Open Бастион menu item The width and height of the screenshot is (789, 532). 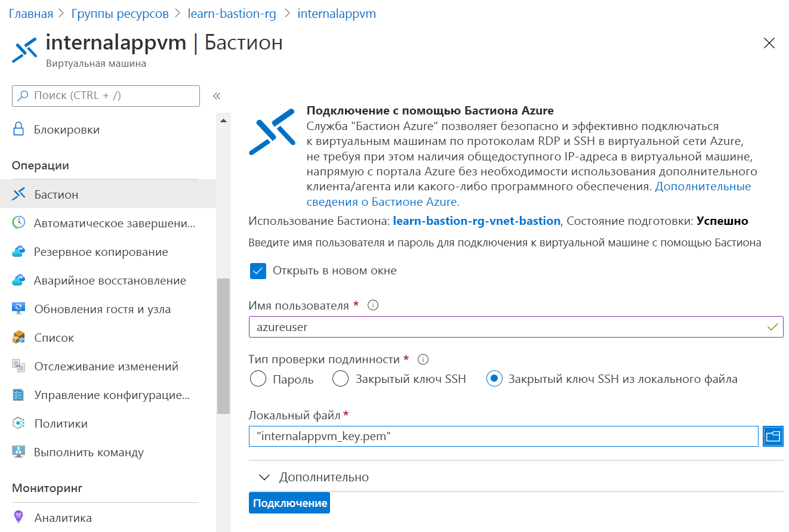point(108,194)
